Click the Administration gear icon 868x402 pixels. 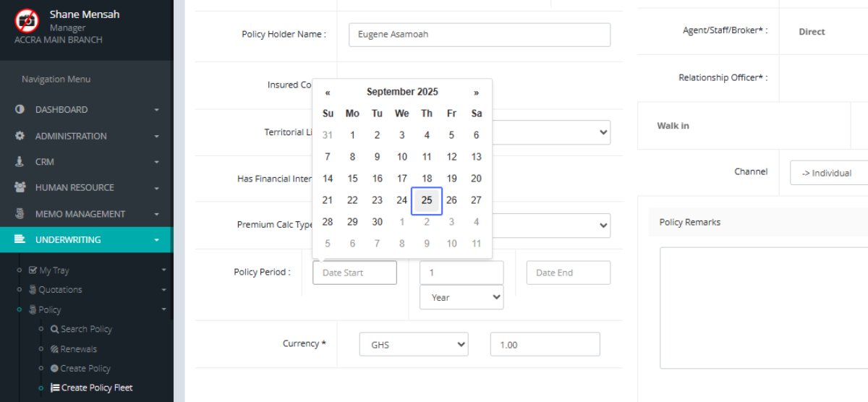tap(20, 136)
